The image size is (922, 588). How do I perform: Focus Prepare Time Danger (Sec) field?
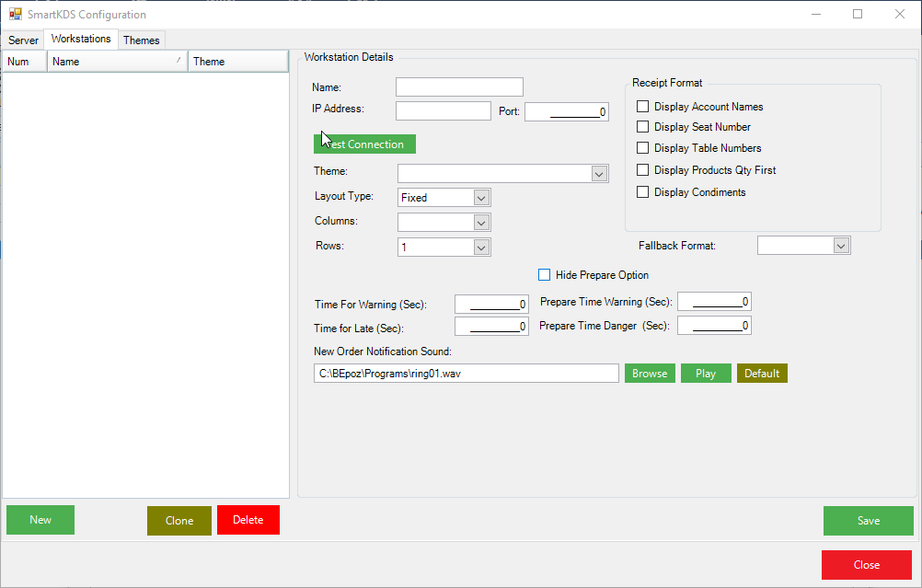pyautogui.click(x=714, y=325)
